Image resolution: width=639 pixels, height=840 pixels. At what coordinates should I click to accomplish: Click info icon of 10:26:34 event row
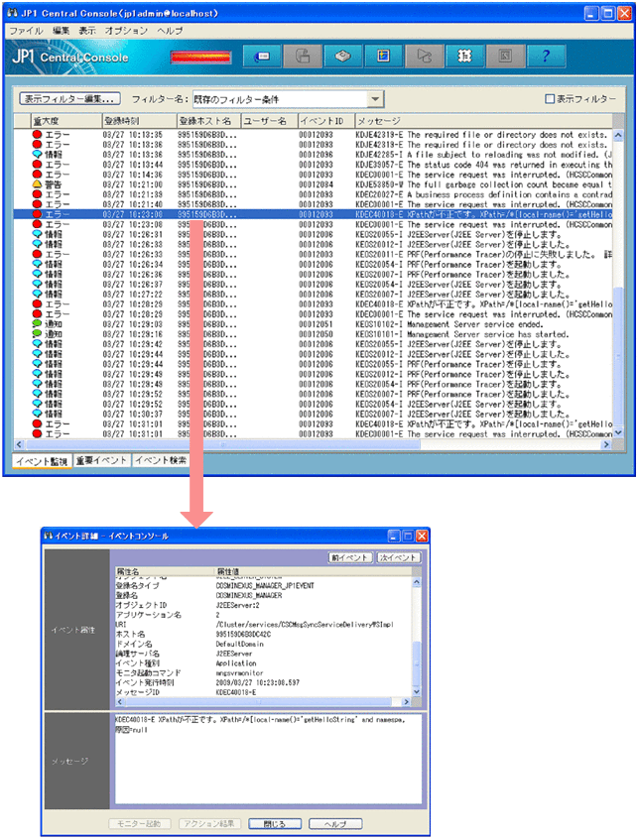37,264
